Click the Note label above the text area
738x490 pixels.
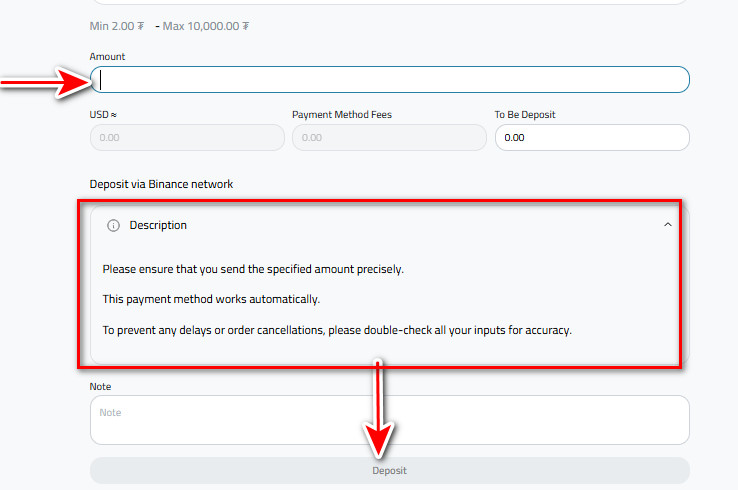101,386
